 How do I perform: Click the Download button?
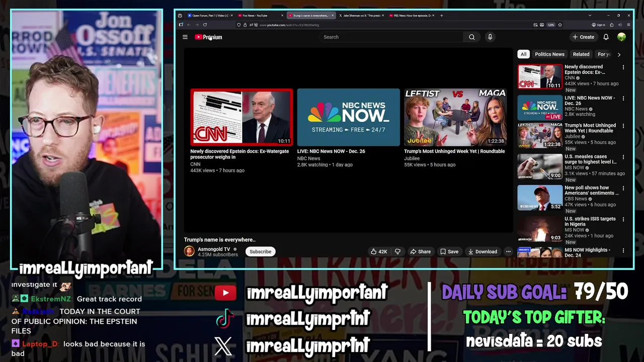click(x=482, y=251)
